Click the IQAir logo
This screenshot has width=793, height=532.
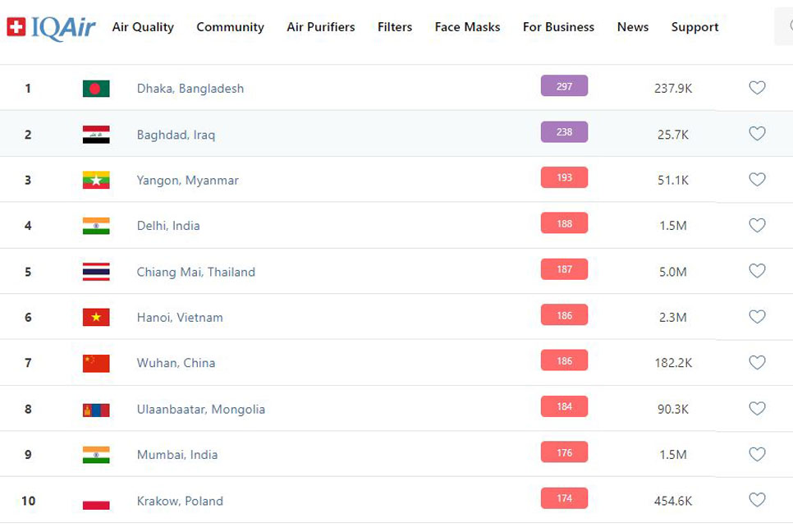click(x=51, y=27)
